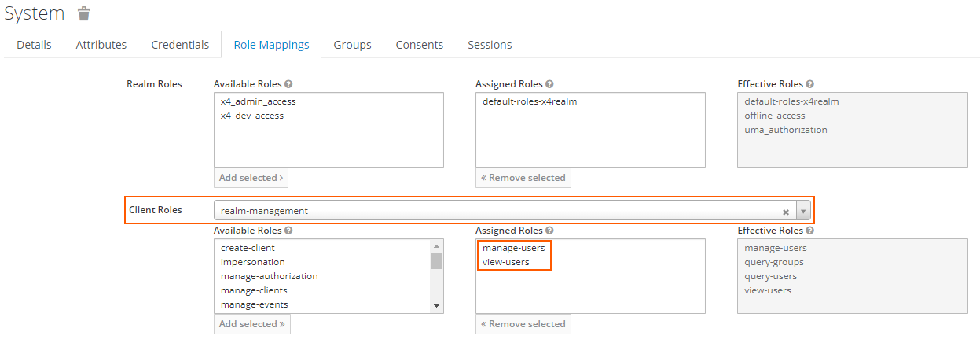Switch to the Credentials tab
Image resolution: width=980 pixels, height=343 pixels.
[180, 45]
